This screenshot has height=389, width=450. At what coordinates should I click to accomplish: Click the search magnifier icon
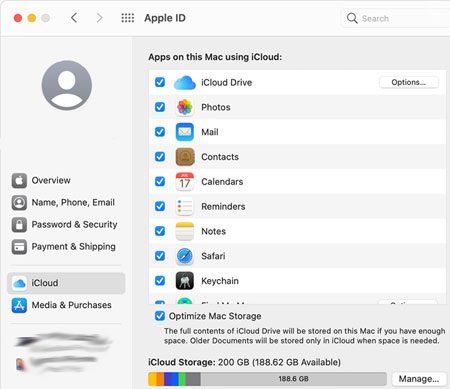(352, 18)
